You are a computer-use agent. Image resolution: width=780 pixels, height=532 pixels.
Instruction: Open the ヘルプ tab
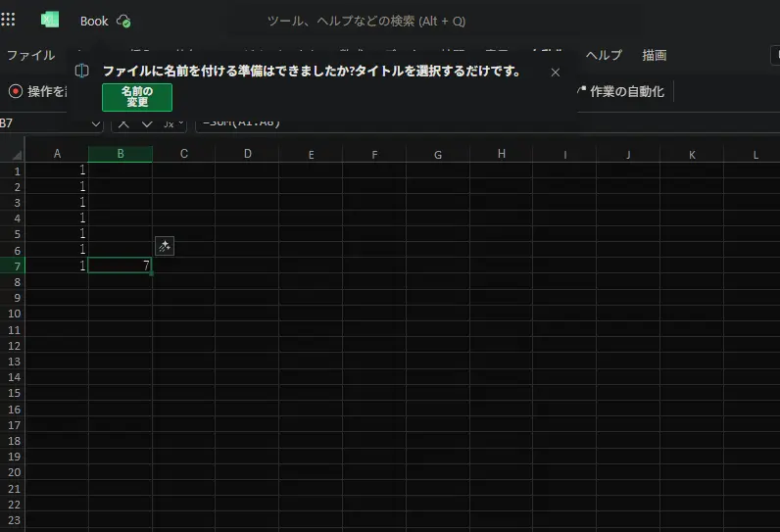tap(604, 55)
